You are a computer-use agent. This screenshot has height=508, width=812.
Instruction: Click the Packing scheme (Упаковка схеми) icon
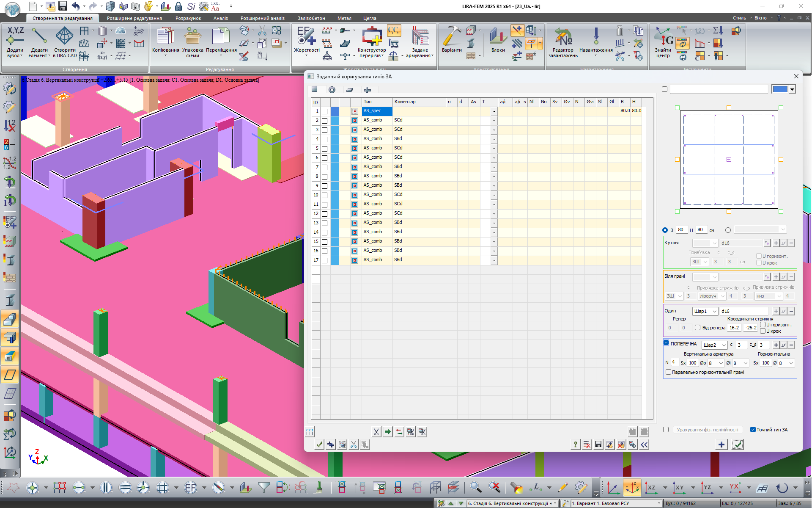tap(192, 41)
